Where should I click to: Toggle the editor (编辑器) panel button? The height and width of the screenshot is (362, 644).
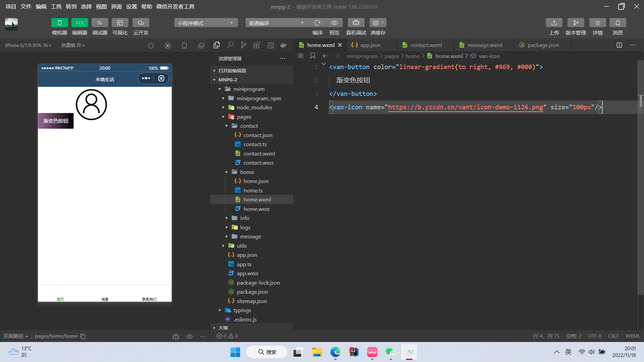[79, 23]
